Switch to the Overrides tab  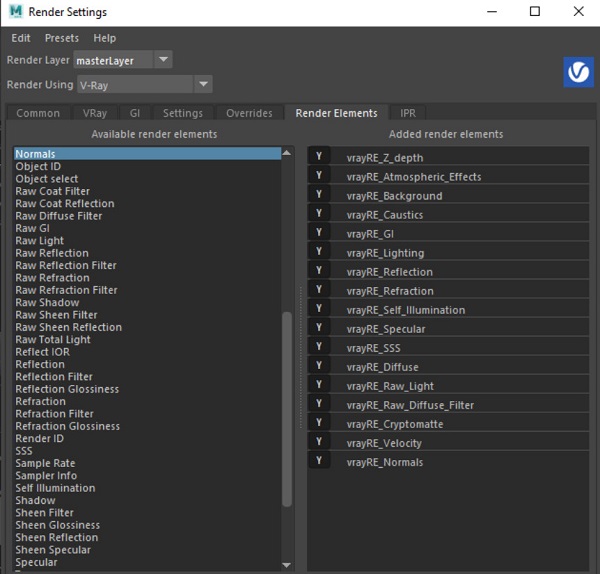click(247, 113)
